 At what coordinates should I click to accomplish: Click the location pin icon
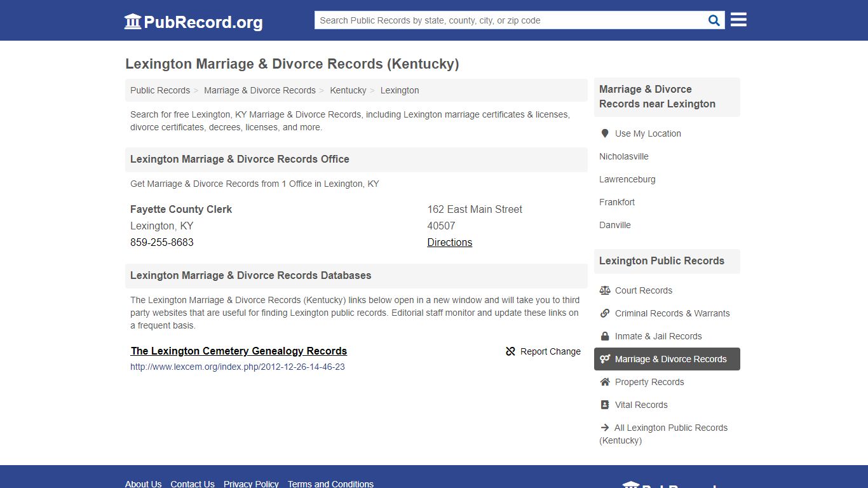[x=604, y=133]
